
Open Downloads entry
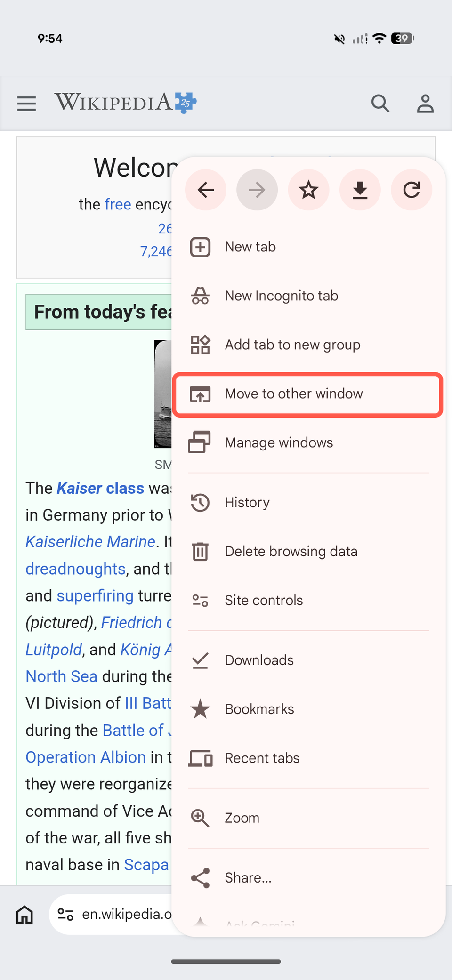pos(308,660)
